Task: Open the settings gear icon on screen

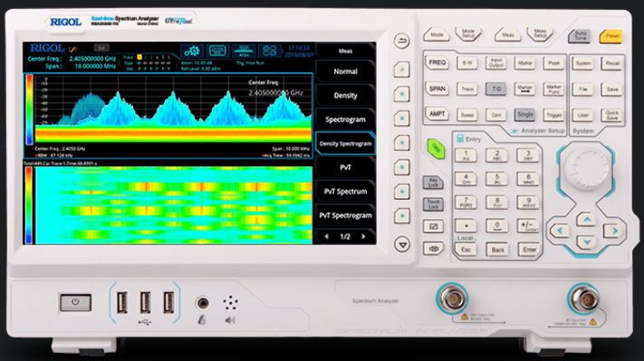Action: [x=192, y=52]
